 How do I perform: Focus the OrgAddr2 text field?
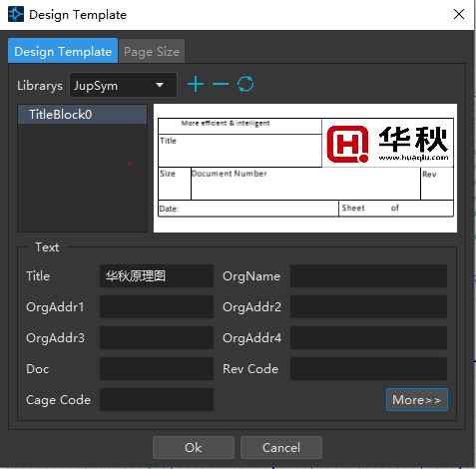click(368, 306)
